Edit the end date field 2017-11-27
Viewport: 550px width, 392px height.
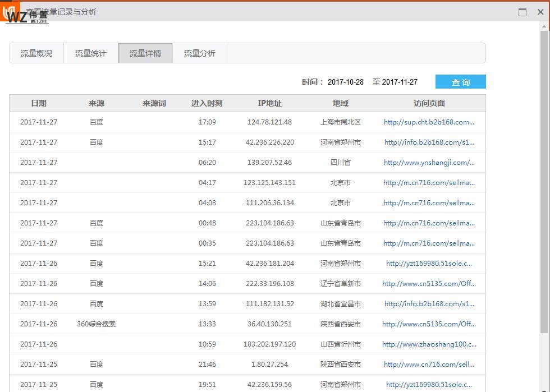(400, 82)
